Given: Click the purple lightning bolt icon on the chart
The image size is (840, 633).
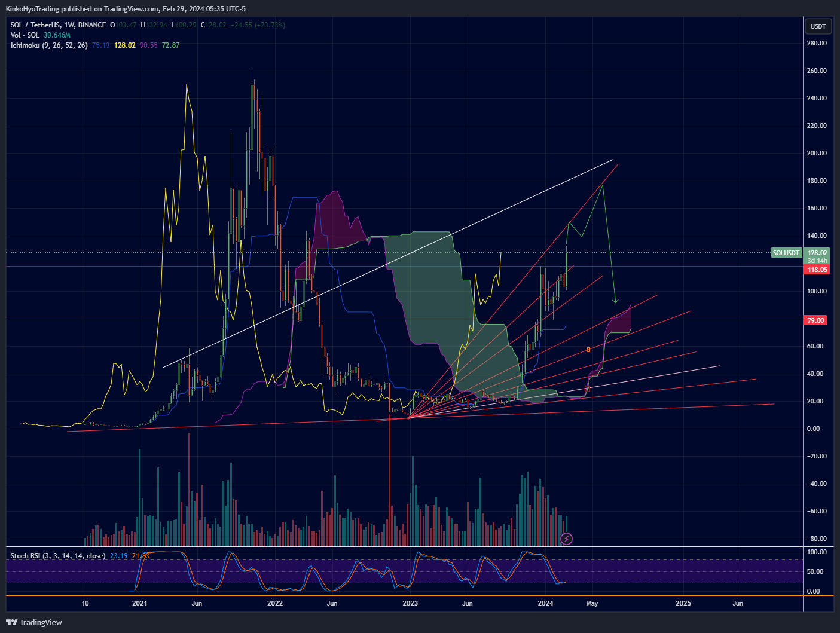Looking at the screenshot, I should (x=567, y=539).
